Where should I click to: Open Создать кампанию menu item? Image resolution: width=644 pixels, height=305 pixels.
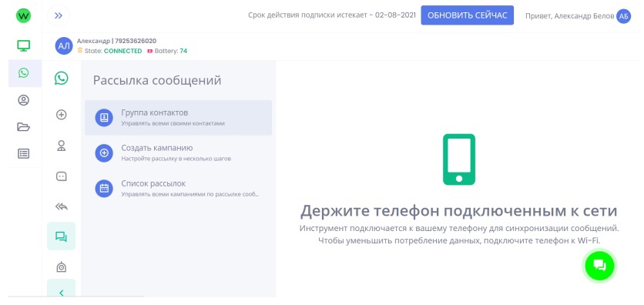tap(178, 152)
